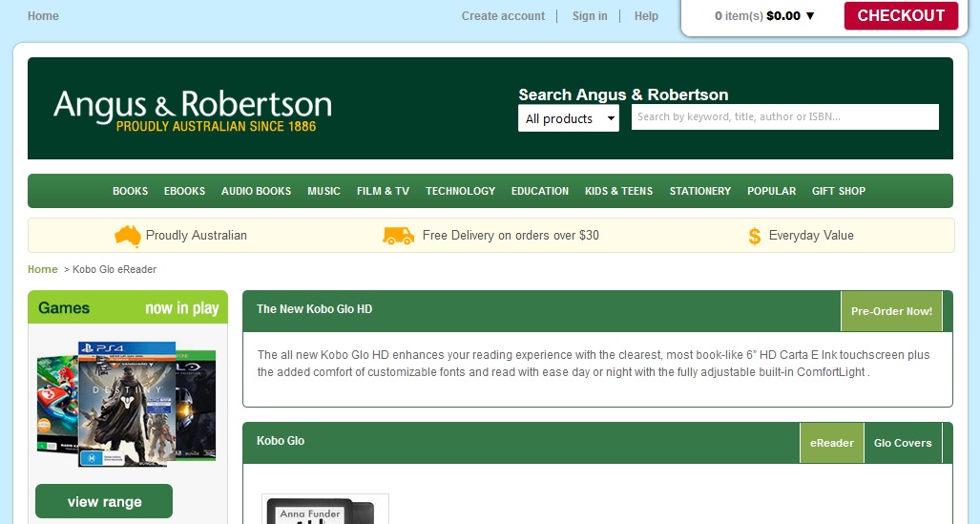Click the Home breadcrumb link
This screenshot has width=980, height=524.
43,269
